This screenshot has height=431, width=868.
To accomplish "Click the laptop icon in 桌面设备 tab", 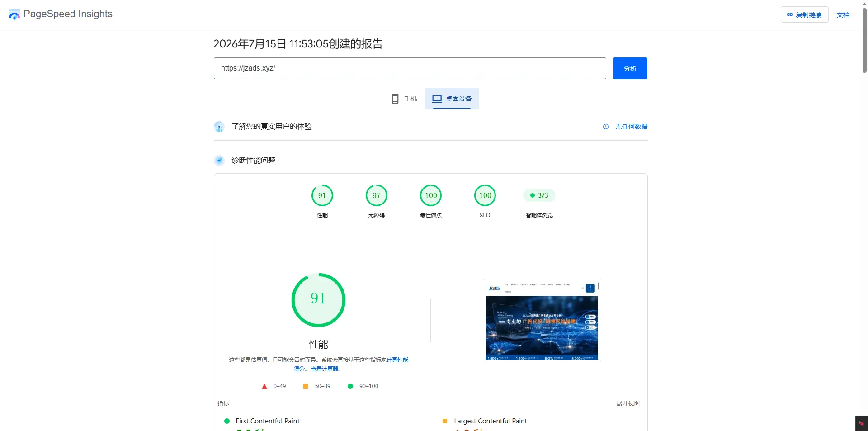I will point(437,99).
